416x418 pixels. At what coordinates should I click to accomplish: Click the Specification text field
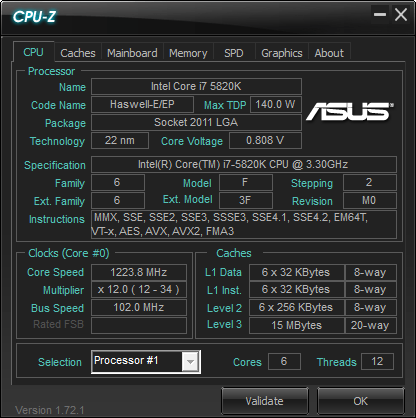coord(244,164)
